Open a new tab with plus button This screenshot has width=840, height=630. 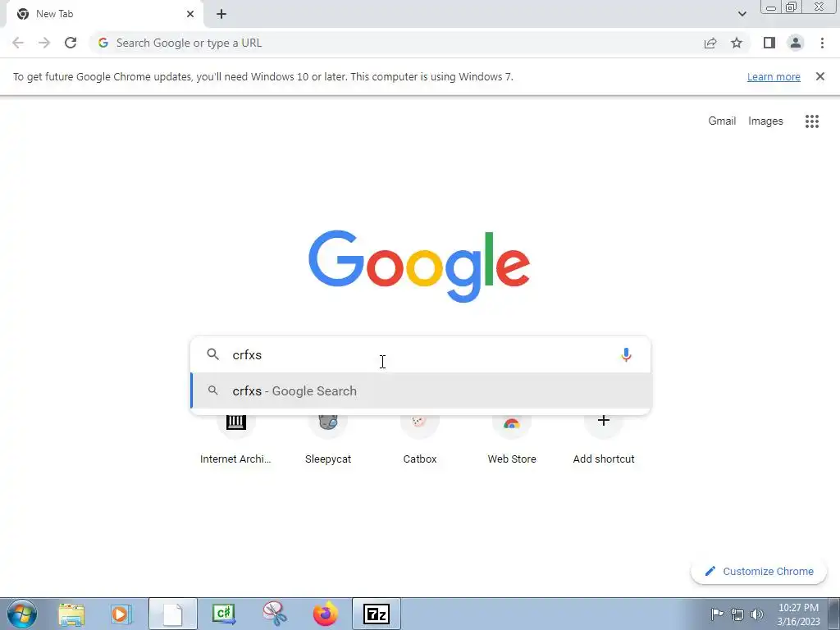(221, 14)
